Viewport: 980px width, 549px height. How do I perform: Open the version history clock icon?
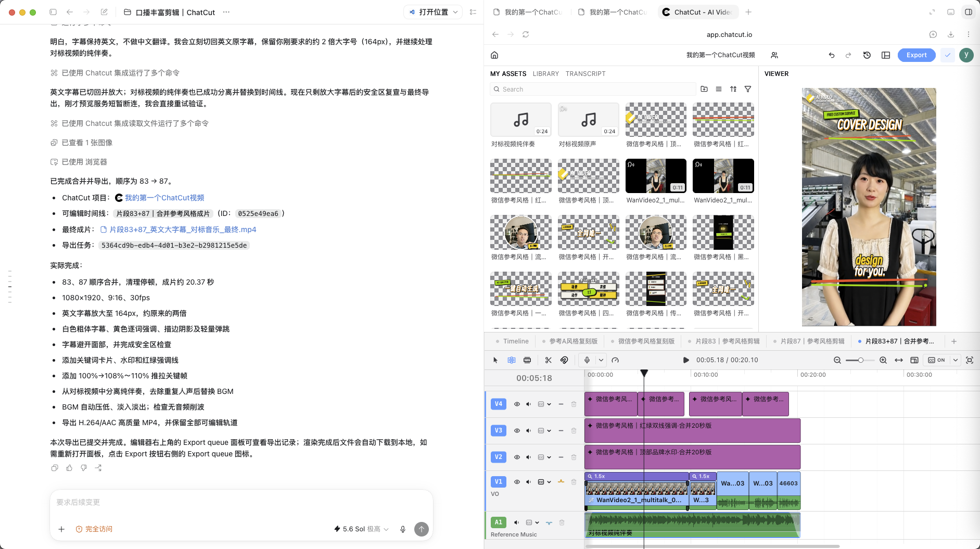[867, 55]
